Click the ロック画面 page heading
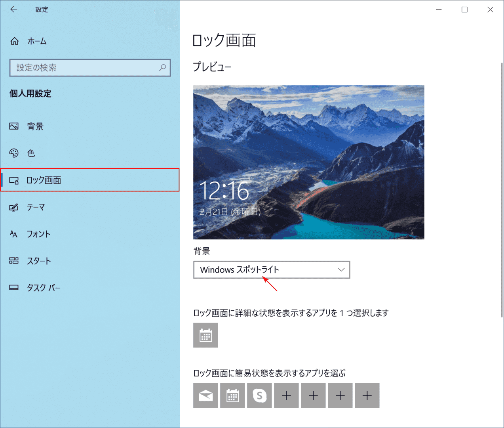This screenshot has width=504, height=428. pos(224,40)
